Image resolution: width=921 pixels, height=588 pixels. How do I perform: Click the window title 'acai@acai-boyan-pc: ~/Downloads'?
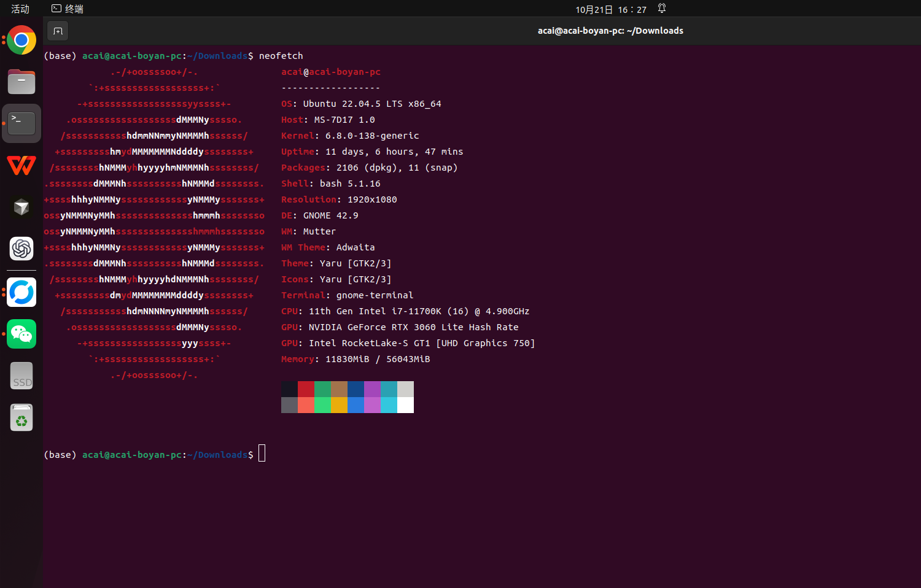610,31
